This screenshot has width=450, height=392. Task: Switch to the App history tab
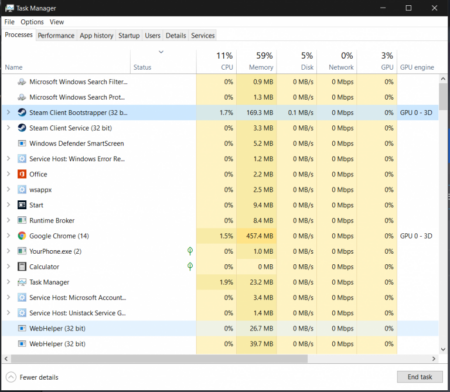[x=96, y=35]
